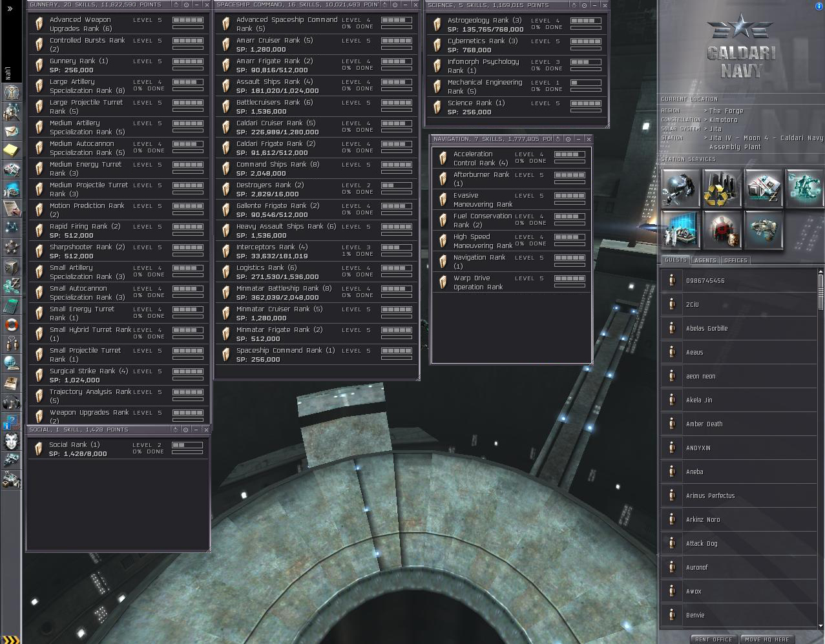Select 'Heavy Assault Ships Rank (6)' skill

coord(315,231)
